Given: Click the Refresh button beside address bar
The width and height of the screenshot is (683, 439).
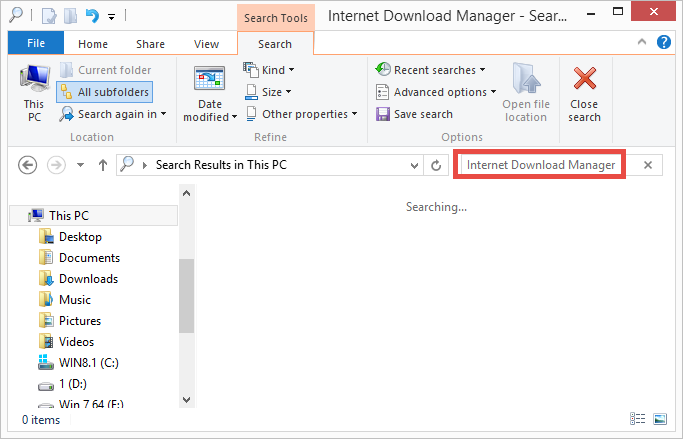Looking at the screenshot, I should (x=436, y=165).
